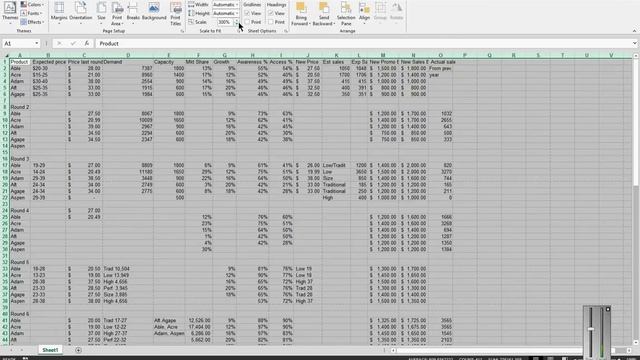This screenshot has height=360, width=640.
Task: Click the Round 3 label cell
Action: pos(20,159)
